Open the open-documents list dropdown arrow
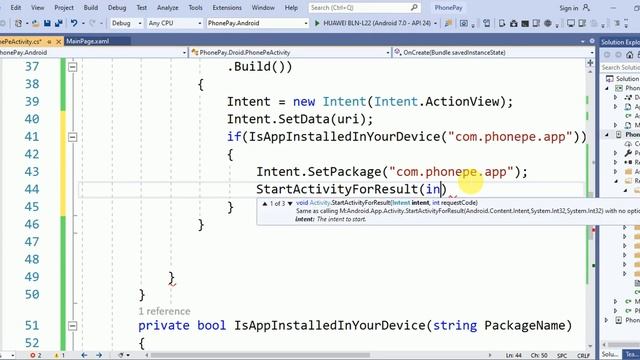This screenshot has height=360, width=640. click(582, 41)
